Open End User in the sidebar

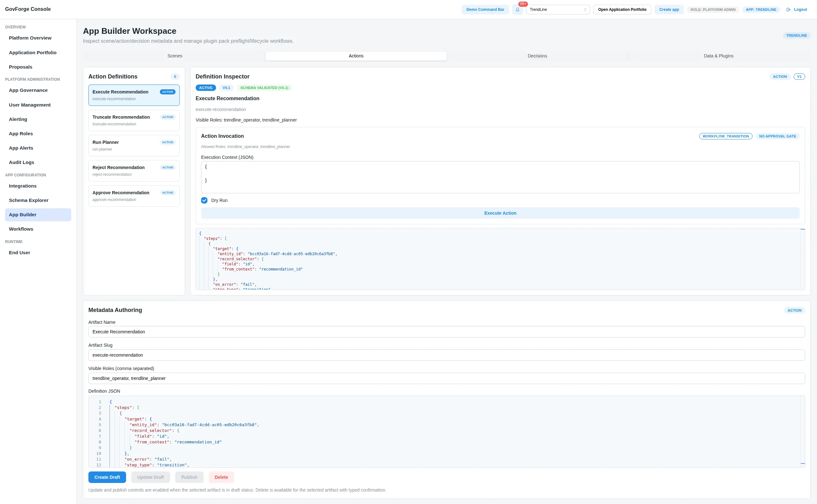click(x=38, y=253)
